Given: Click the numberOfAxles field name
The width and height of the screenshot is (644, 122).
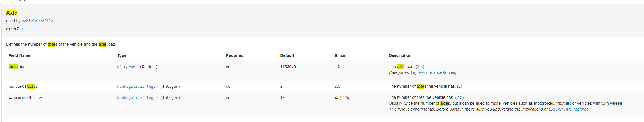Looking at the screenshot, I should (x=23, y=87).
